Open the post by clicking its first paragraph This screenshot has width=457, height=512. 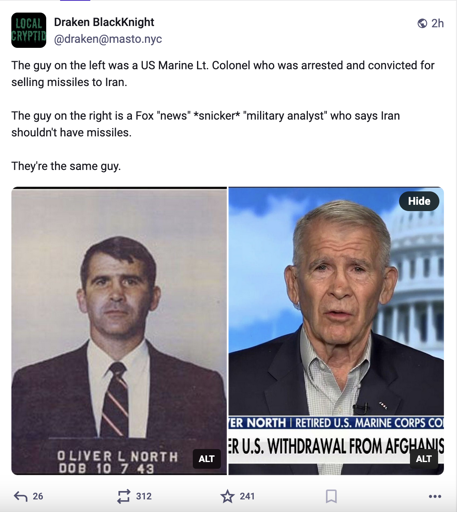click(x=223, y=74)
